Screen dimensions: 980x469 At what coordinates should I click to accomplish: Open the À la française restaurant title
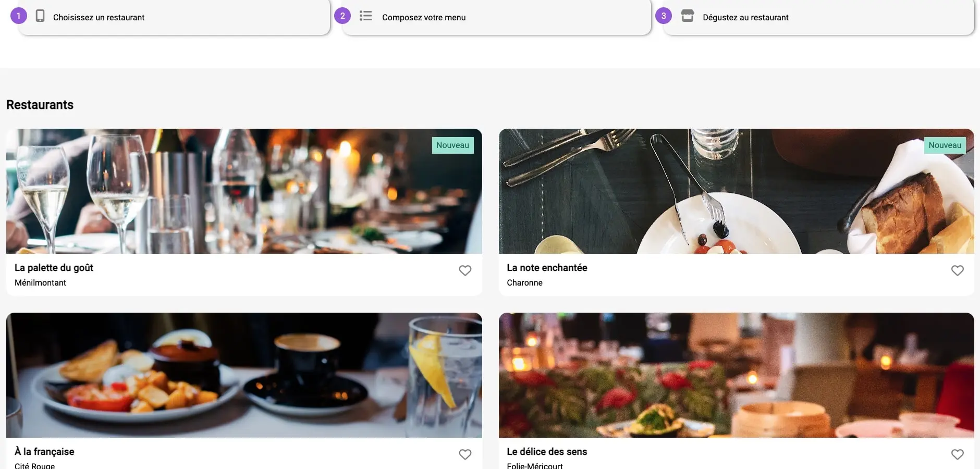click(x=44, y=452)
